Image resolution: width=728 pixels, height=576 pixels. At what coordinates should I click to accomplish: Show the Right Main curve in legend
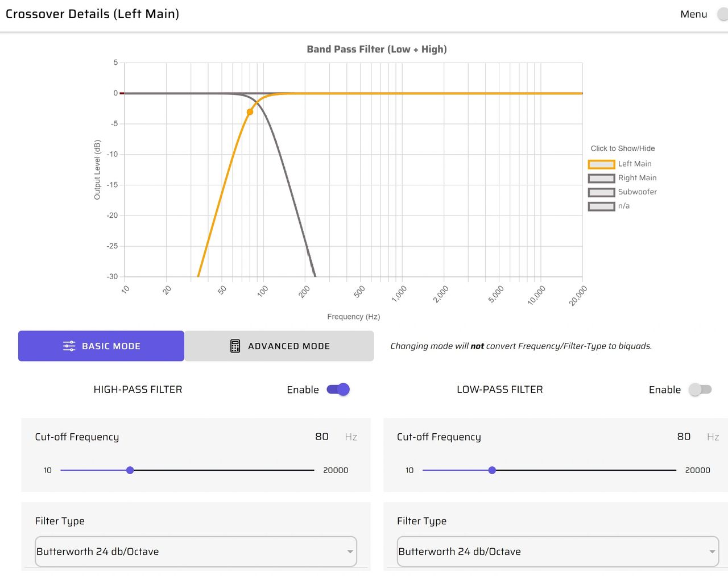click(601, 178)
